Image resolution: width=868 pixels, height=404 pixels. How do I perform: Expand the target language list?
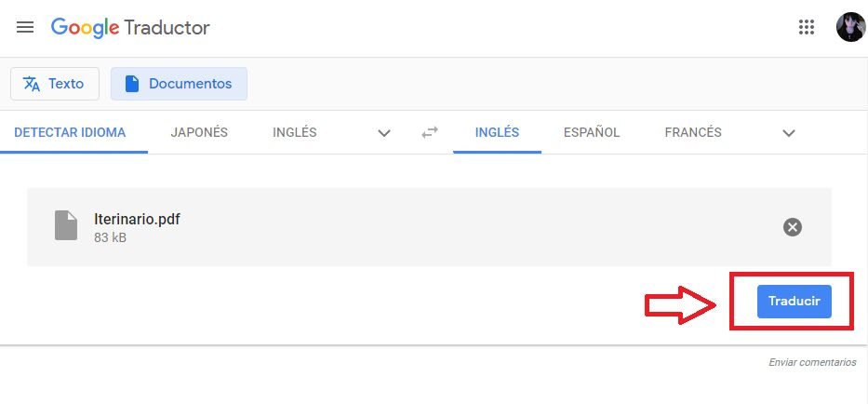coord(789,132)
